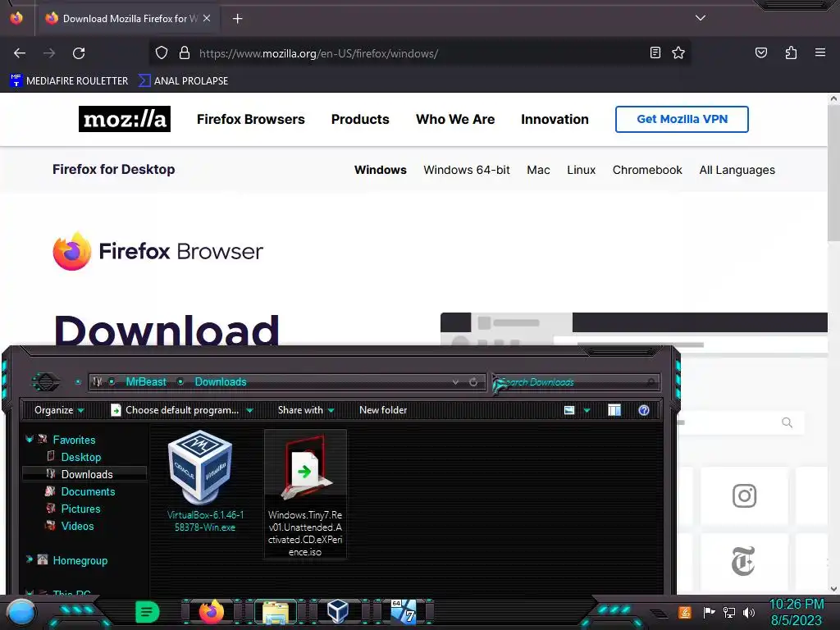Open Firefox Browsers menu

[x=251, y=119]
